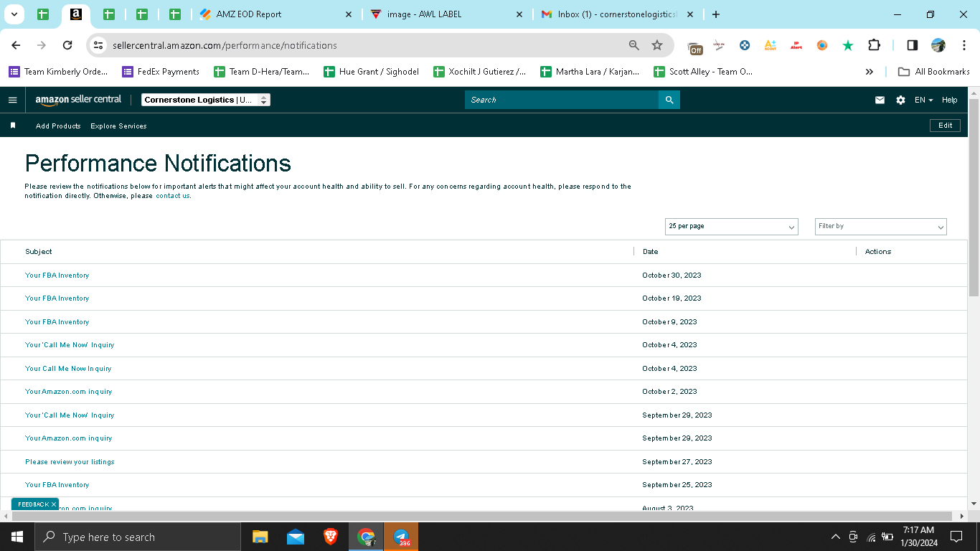Reload the Seller Central page
The height and width of the screenshot is (551, 980).
pos(67,45)
